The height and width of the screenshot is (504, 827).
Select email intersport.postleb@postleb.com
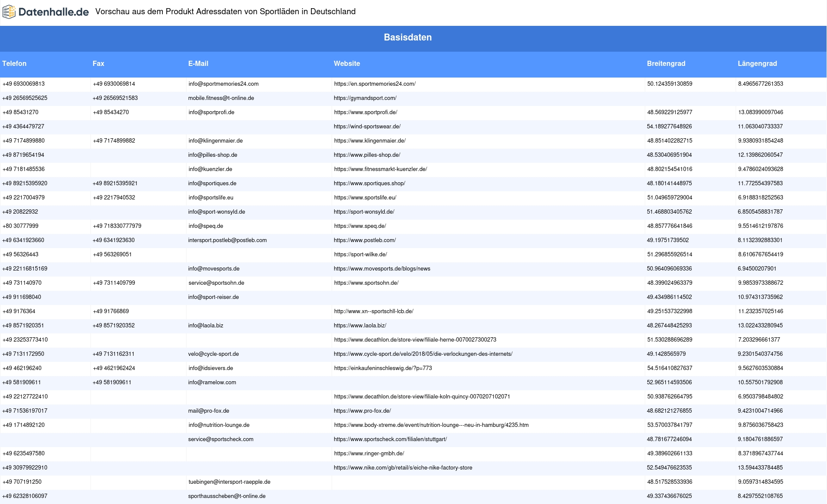227,240
